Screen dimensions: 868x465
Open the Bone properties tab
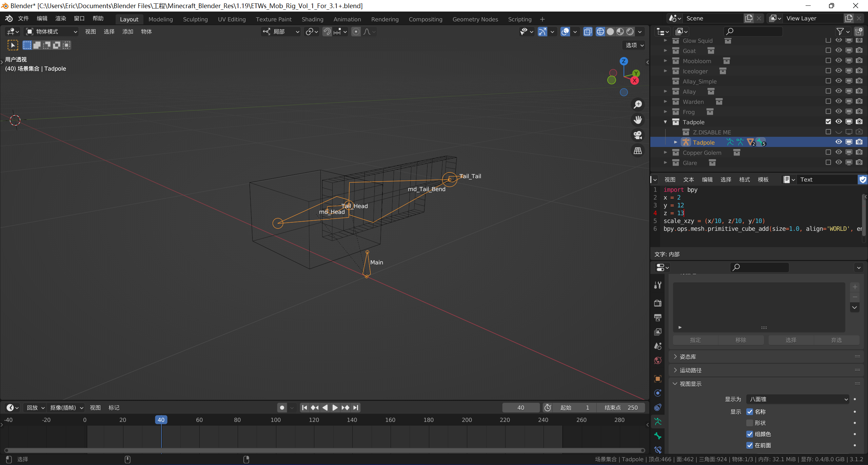coord(658,436)
